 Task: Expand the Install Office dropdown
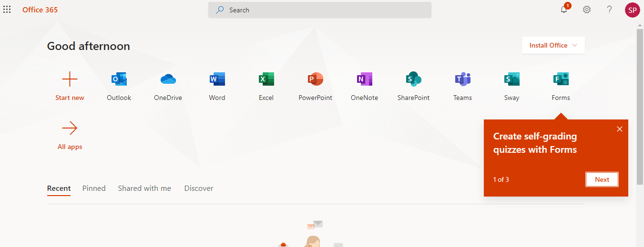553,45
